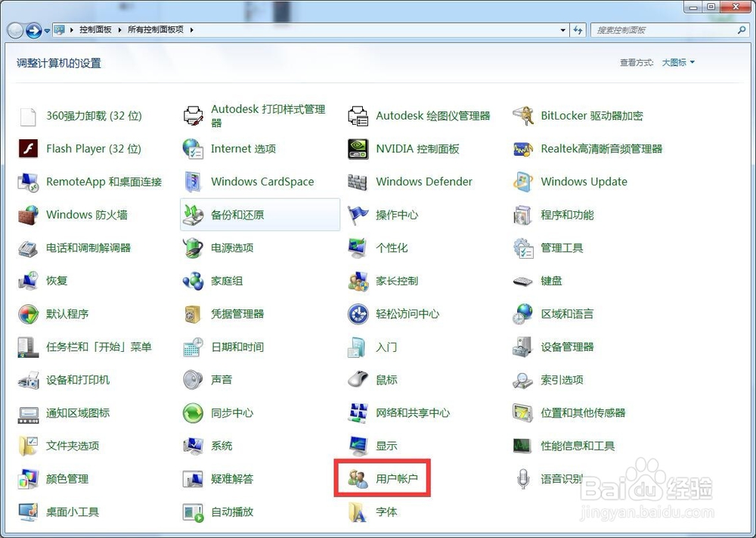Go back with the navigation back button
Image resolution: width=756 pixels, height=538 pixels.
[x=15, y=30]
